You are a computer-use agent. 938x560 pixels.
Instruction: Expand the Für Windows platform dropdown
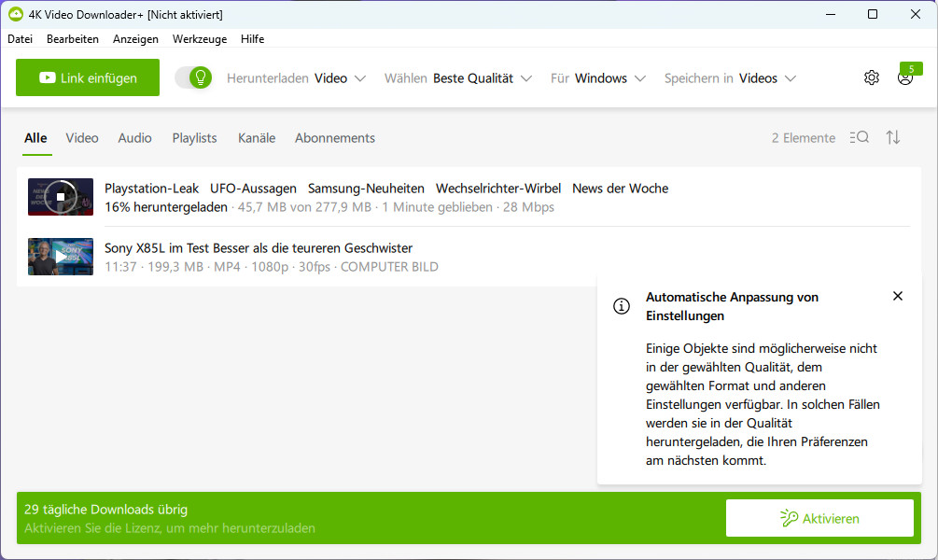597,78
